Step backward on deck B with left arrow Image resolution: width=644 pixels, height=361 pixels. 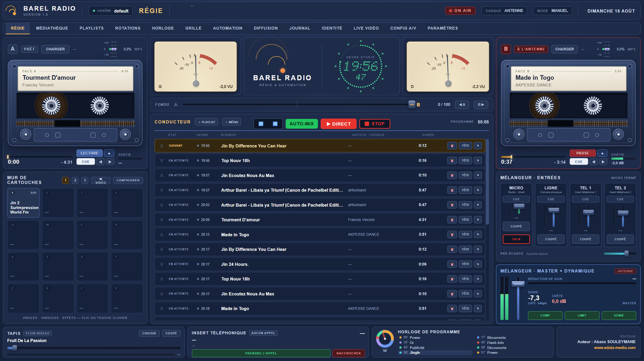(594, 162)
